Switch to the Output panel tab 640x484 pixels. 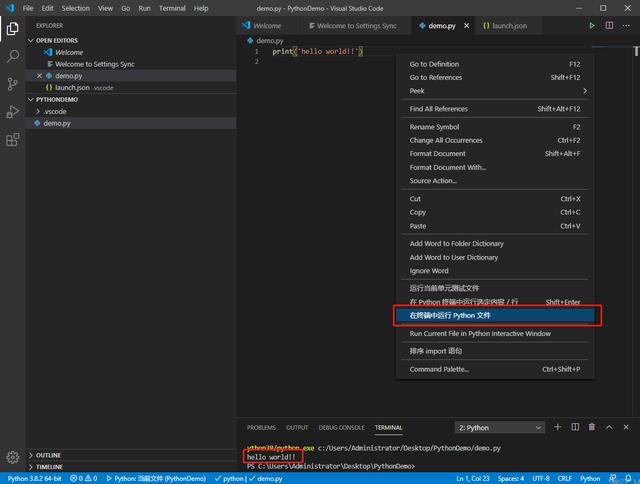pos(297,428)
